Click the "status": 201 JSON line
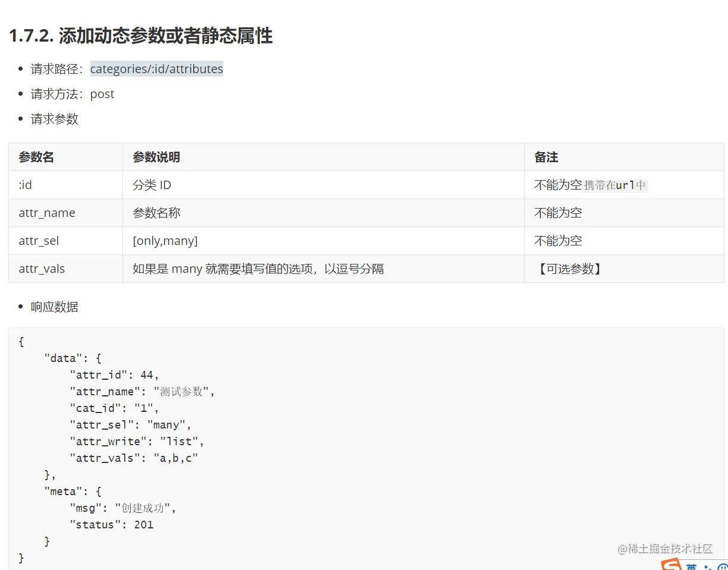 112,525
